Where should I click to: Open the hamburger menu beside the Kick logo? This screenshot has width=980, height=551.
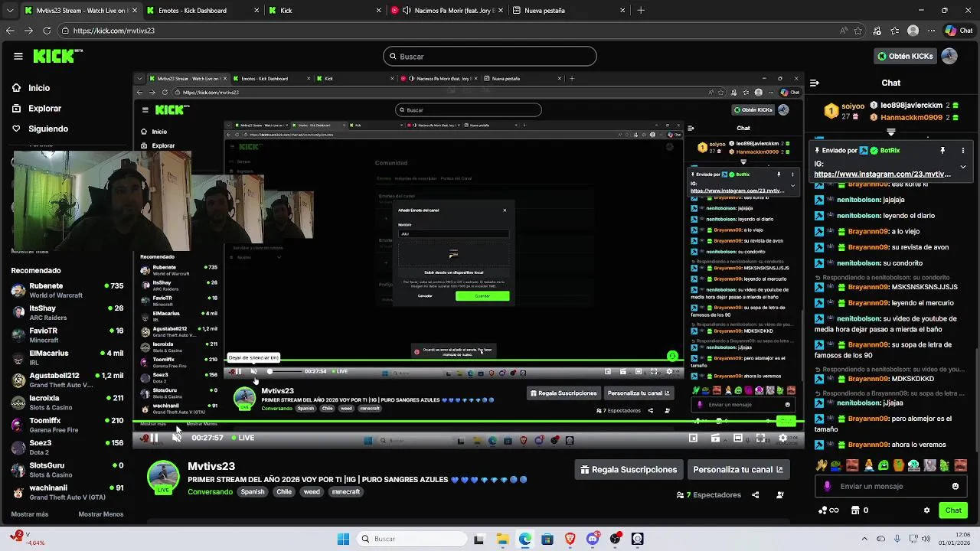coord(18,56)
